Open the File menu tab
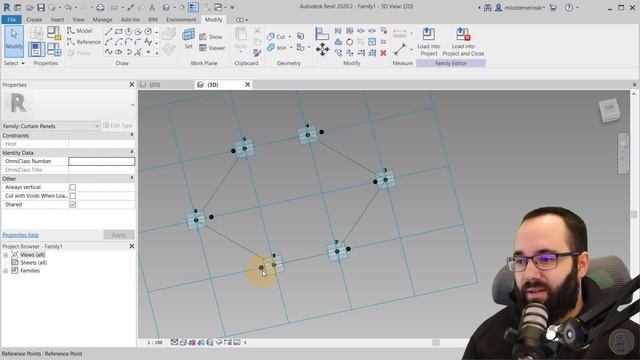Image resolution: width=640 pixels, height=360 pixels. coord(11,20)
